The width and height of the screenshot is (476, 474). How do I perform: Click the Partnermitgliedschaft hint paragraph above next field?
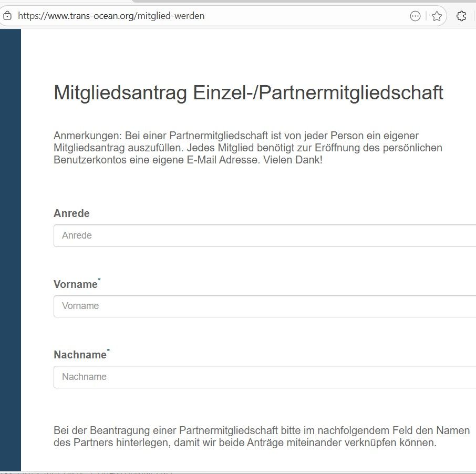(x=262, y=437)
